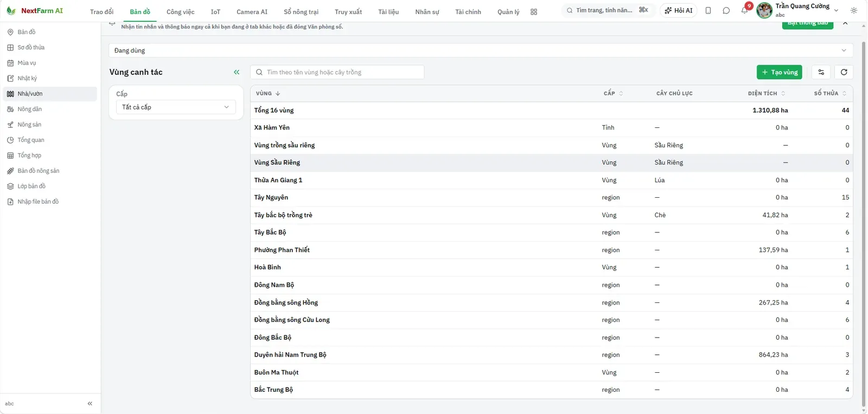Open Bản đồ in the sidebar
Viewport: 868px width, 414px height.
pyautogui.click(x=50, y=32)
